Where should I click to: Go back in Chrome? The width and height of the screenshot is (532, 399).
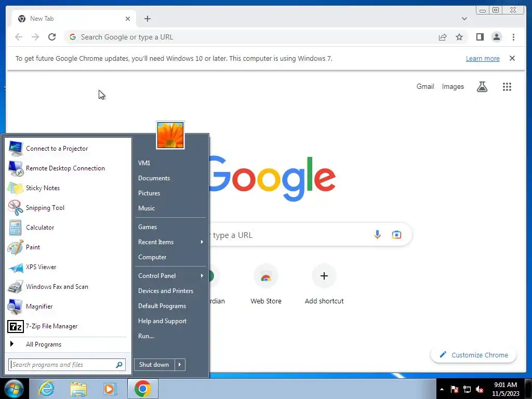(19, 37)
